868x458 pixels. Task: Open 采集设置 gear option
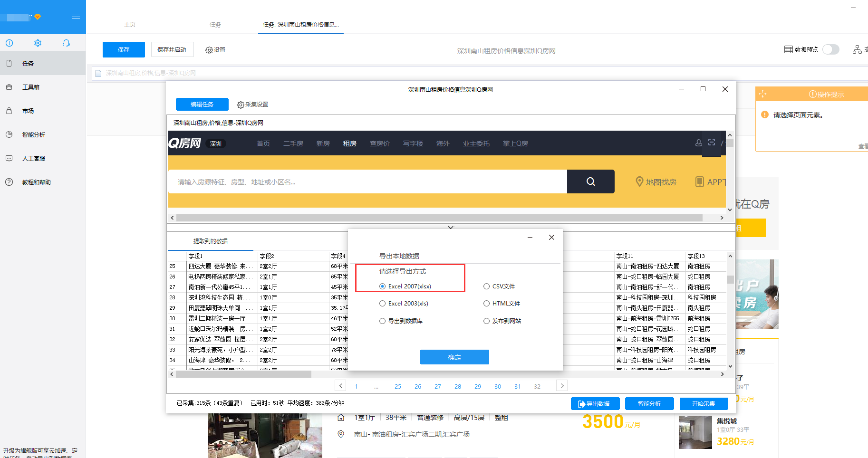point(252,105)
